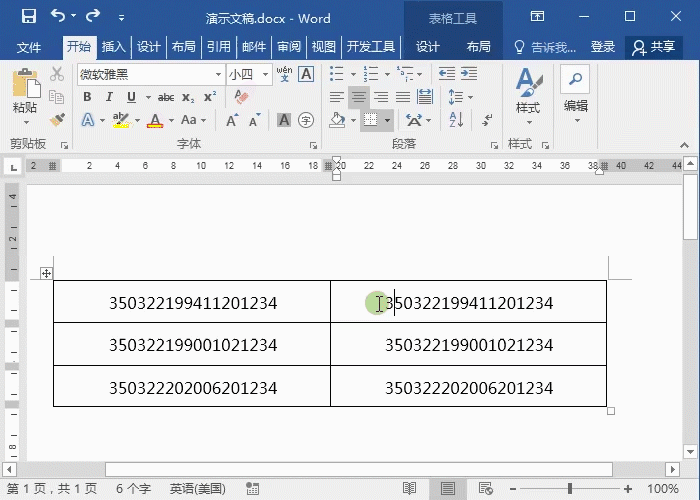
Task: Switch to the 视图 tab
Action: [324, 46]
